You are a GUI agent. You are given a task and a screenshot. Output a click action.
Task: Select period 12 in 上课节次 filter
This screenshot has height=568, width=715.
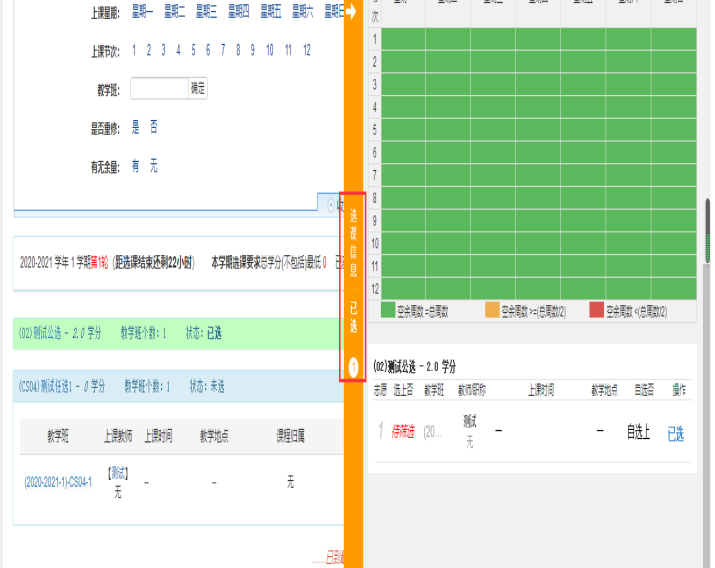click(x=307, y=50)
